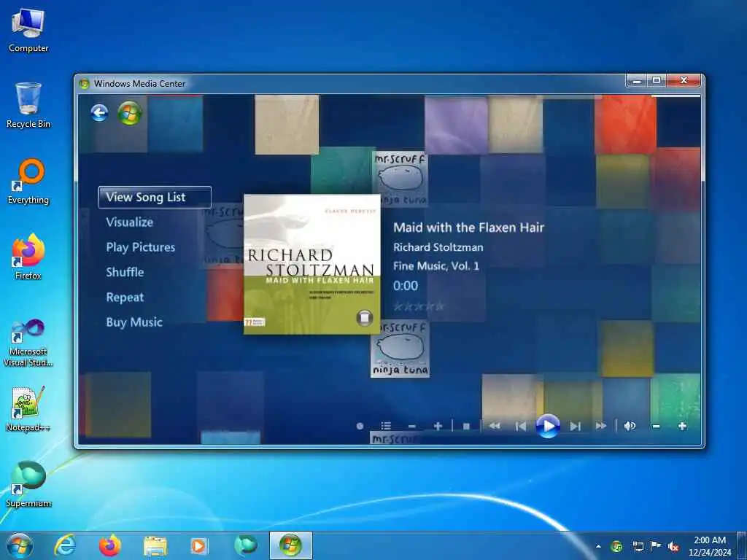Open the Buy Music option
The width and height of the screenshot is (747, 560).
tap(134, 322)
